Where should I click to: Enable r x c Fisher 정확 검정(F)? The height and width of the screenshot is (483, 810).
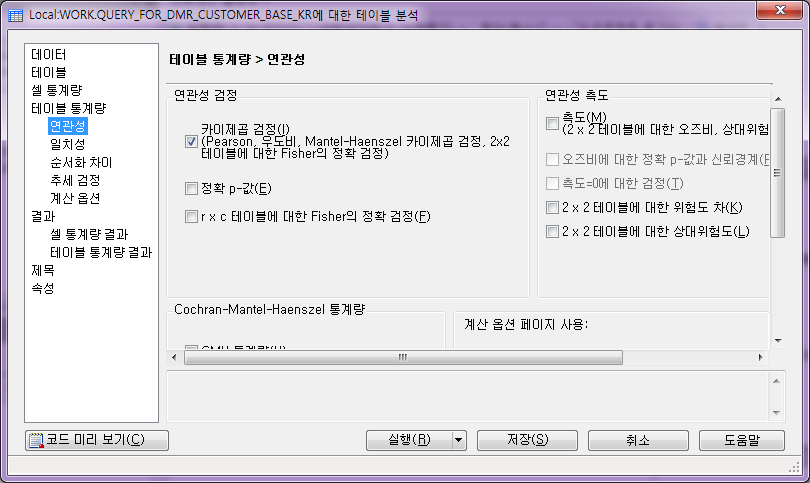(191, 216)
